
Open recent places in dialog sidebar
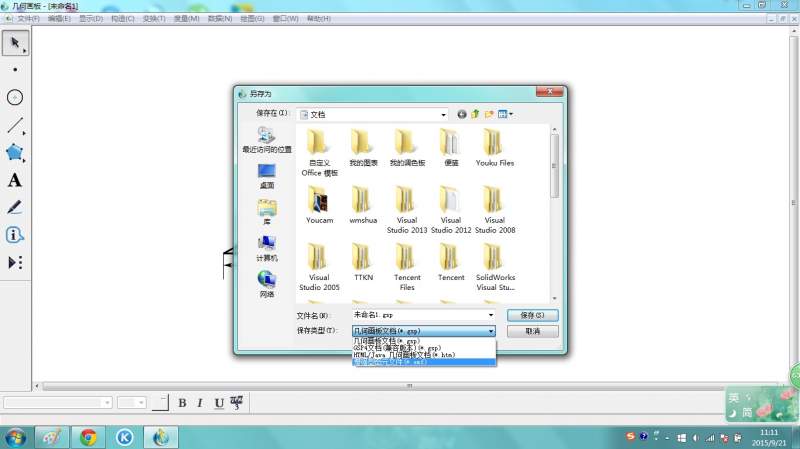(x=267, y=140)
